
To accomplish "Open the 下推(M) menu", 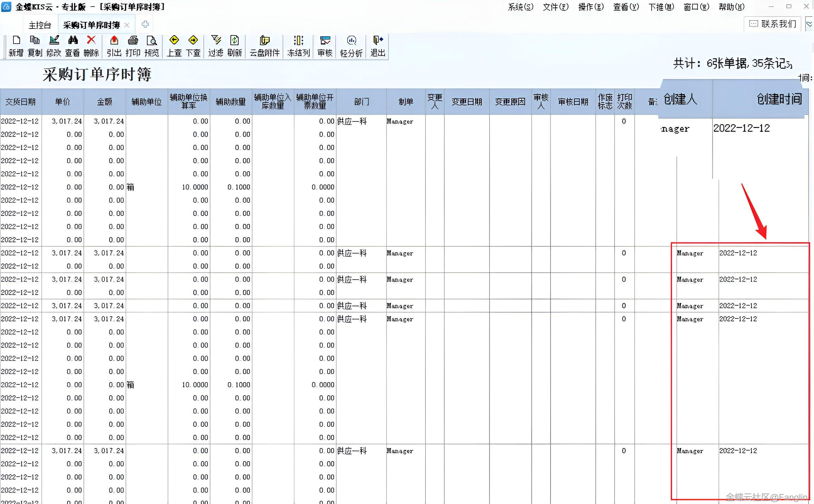I will click(661, 7).
